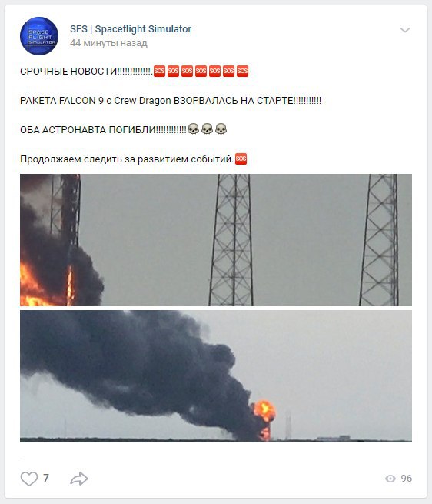Click the like count number 7
The height and width of the screenshot is (504, 432).
point(46,478)
